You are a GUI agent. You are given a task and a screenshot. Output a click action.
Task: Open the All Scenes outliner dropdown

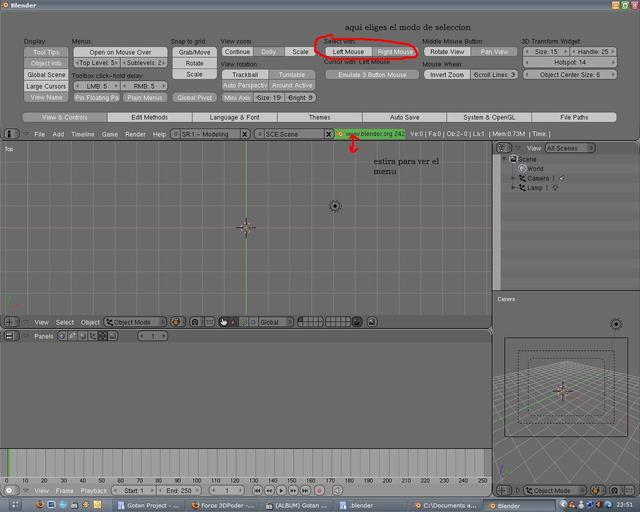(x=570, y=148)
